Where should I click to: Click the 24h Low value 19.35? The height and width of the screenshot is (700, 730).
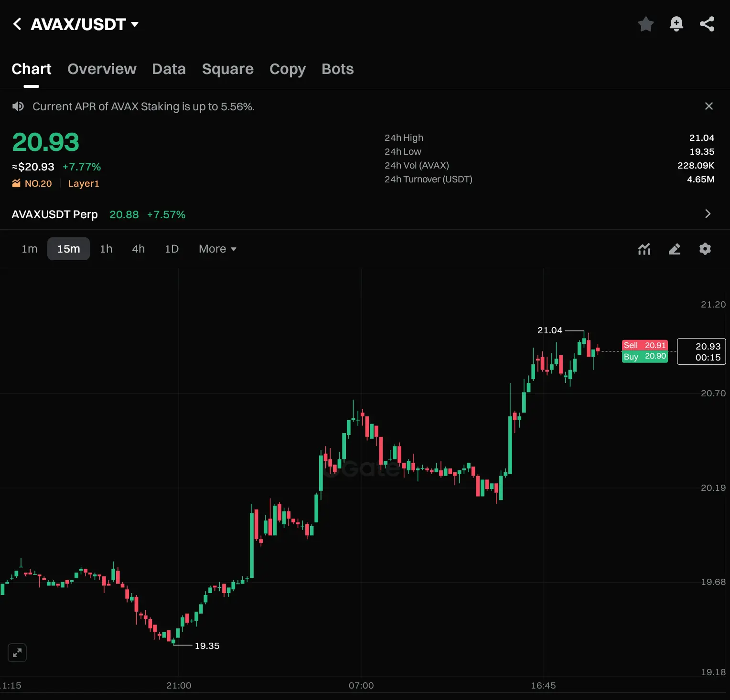pyautogui.click(x=702, y=151)
